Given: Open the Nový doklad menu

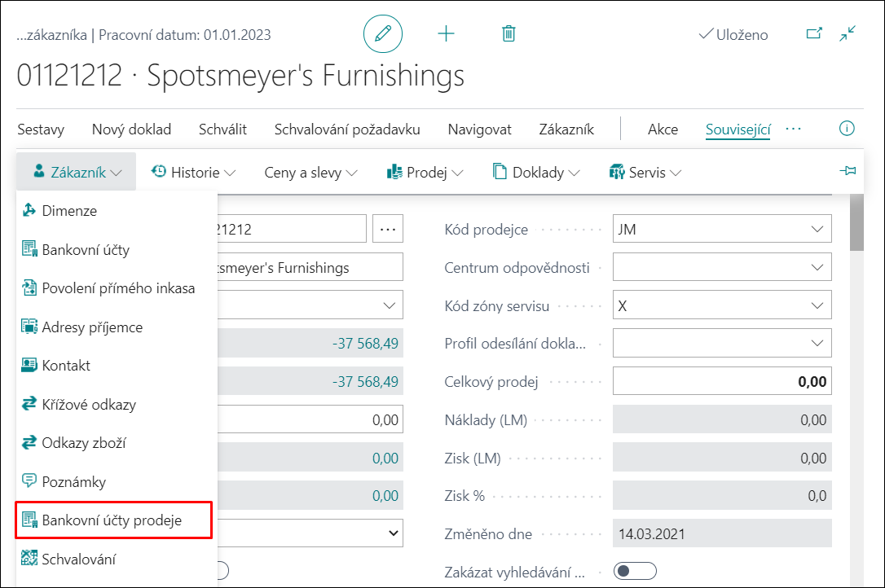Looking at the screenshot, I should coord(131,129).
